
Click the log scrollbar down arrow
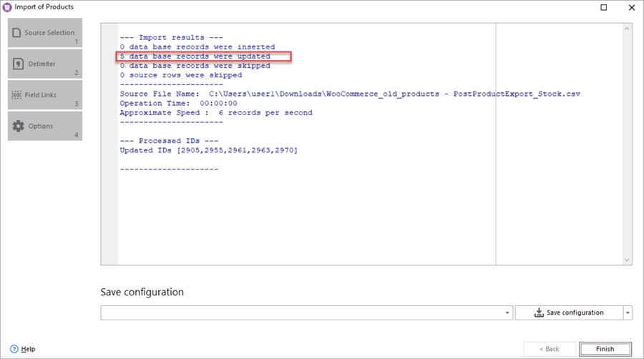tap(627, 260)
